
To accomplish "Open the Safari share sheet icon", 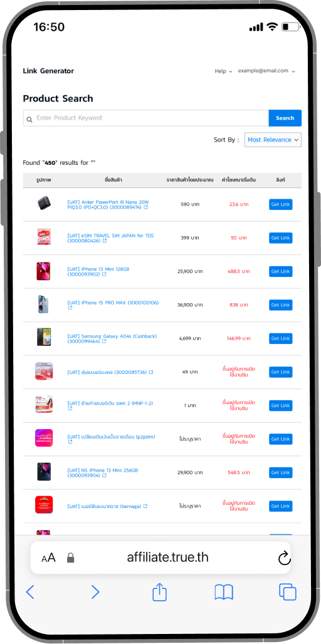I will point(159,592).
